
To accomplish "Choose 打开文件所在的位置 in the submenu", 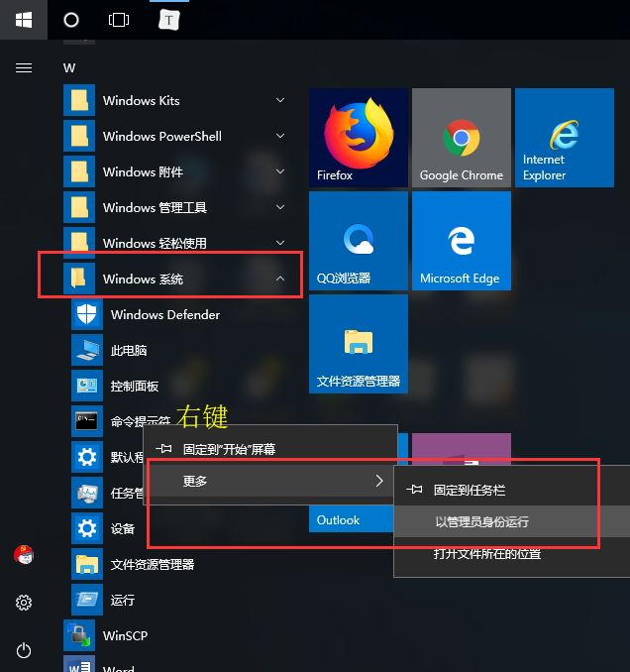I will tap(512, 554).
